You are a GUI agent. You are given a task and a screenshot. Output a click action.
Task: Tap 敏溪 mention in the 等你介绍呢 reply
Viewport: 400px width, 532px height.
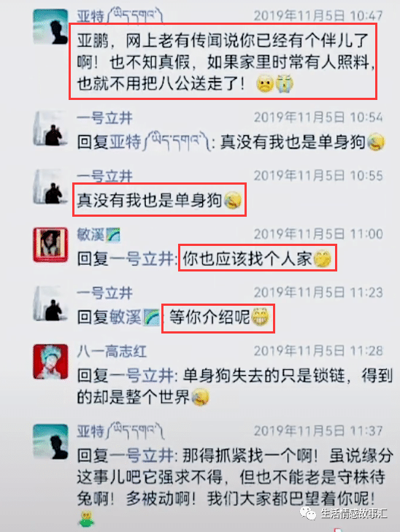click(126, 318)
